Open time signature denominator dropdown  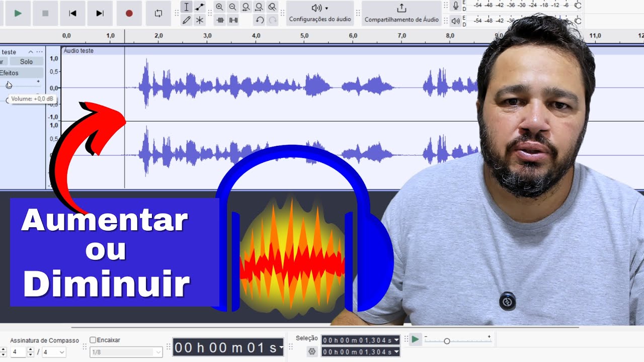point(54,352)
